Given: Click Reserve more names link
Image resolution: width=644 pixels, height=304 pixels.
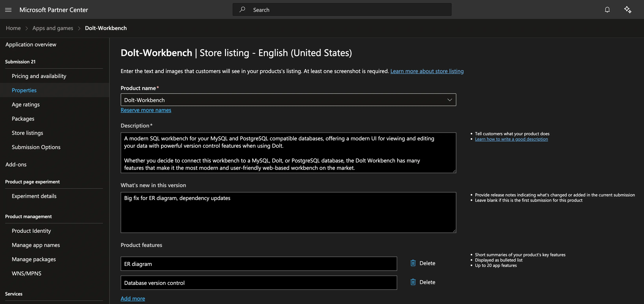Looking at the screenshot, I should click(146, 110).
